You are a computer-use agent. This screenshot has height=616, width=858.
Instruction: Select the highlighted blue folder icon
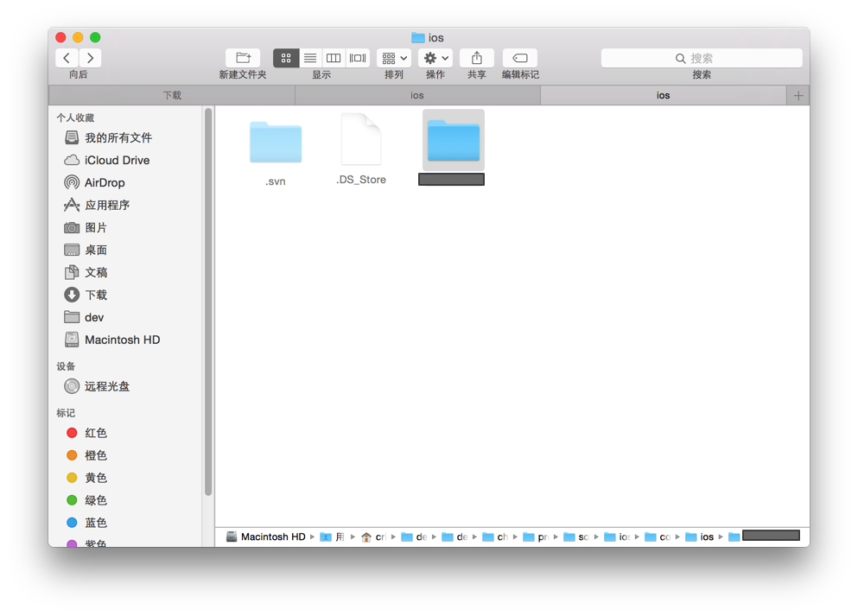tap(454, 140)
